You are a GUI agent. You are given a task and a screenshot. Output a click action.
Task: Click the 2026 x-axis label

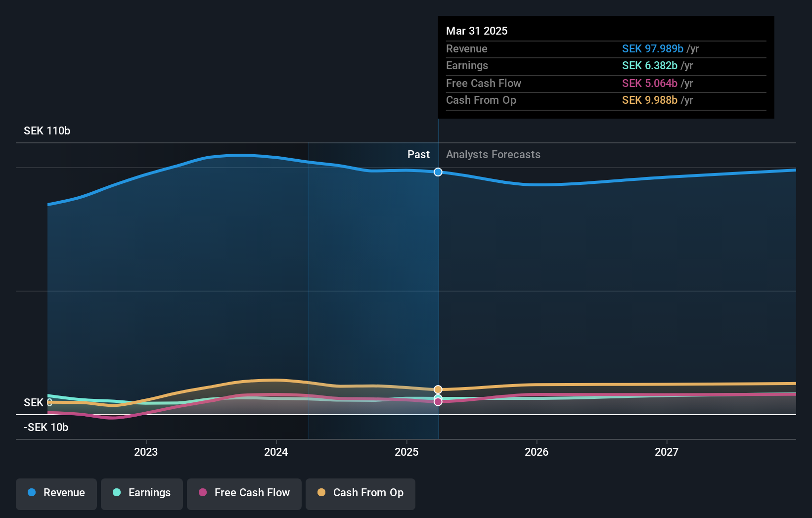537,452
